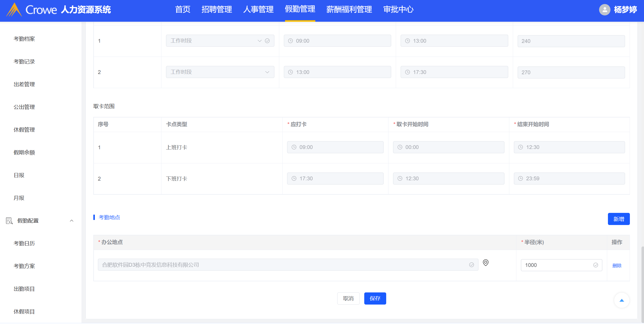
Task: Click clock icon in the 下班打卡 17:30 field
Action: pos(294,179)
